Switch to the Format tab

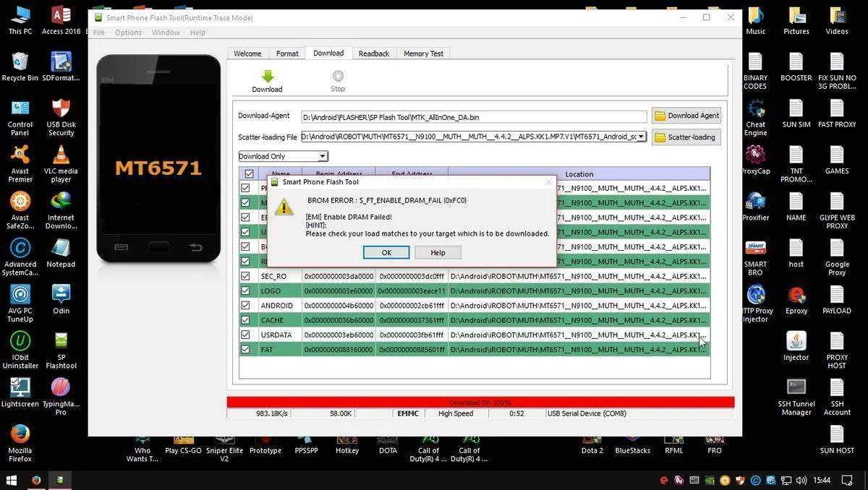click(287, 53)
